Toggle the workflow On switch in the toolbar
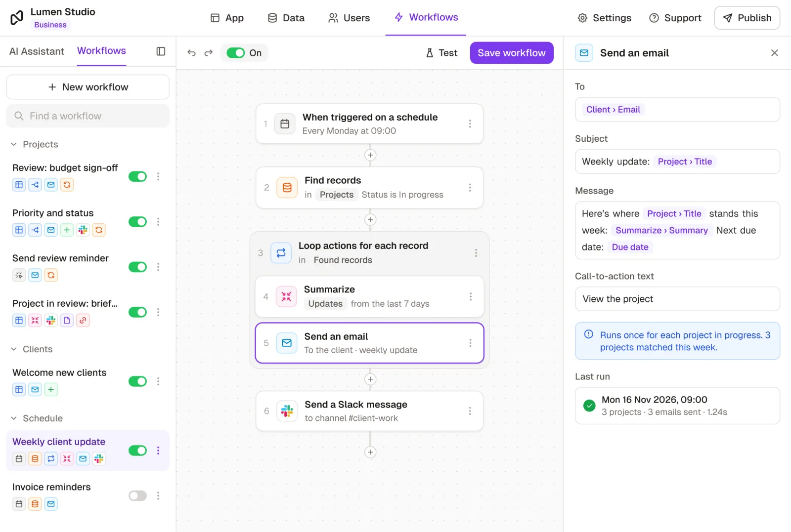This screenshot has height=532, width=791. tap(236, 53)
